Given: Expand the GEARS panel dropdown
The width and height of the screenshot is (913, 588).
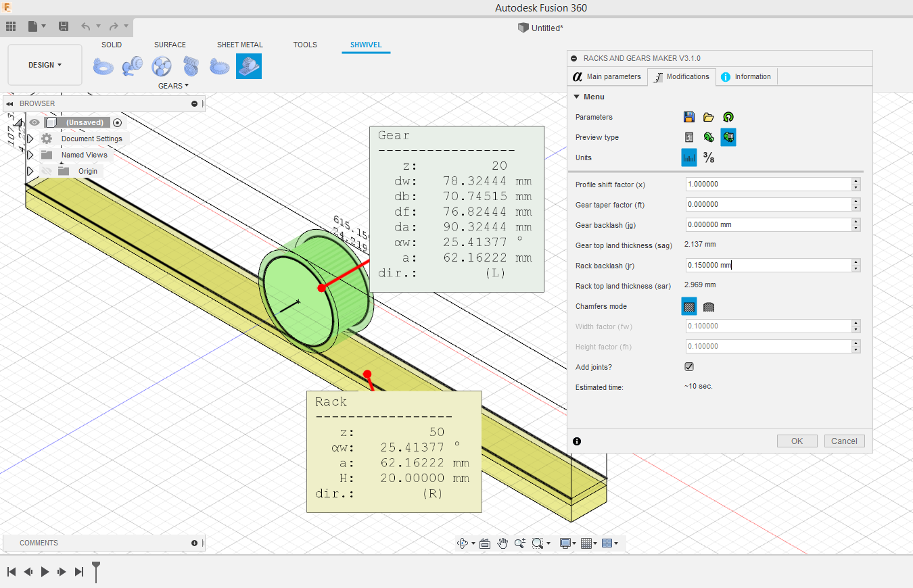Looking at the screenshot, I should pyautogui.click(x=173, y=86).
